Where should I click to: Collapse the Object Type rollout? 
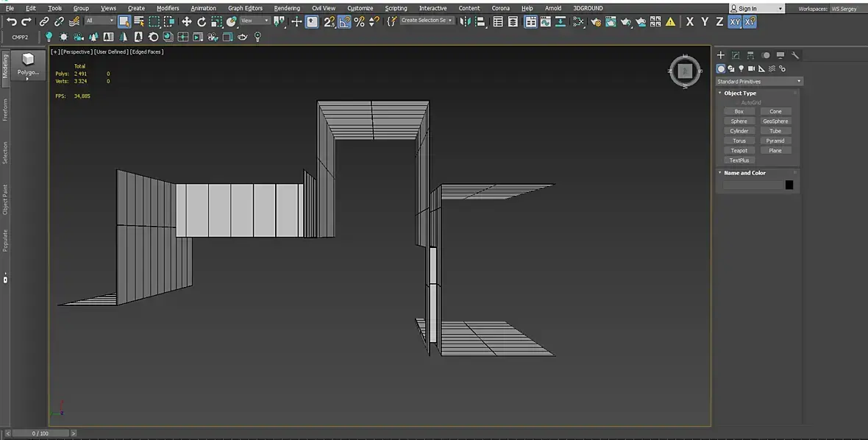(739, 93)
